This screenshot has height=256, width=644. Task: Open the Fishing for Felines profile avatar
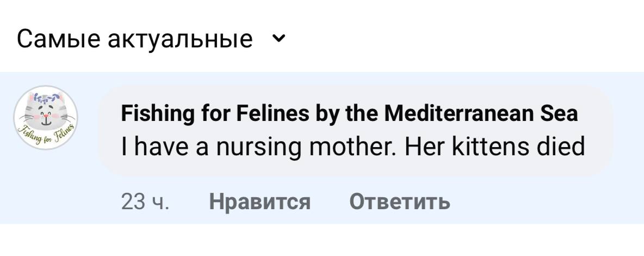[46, 118]
